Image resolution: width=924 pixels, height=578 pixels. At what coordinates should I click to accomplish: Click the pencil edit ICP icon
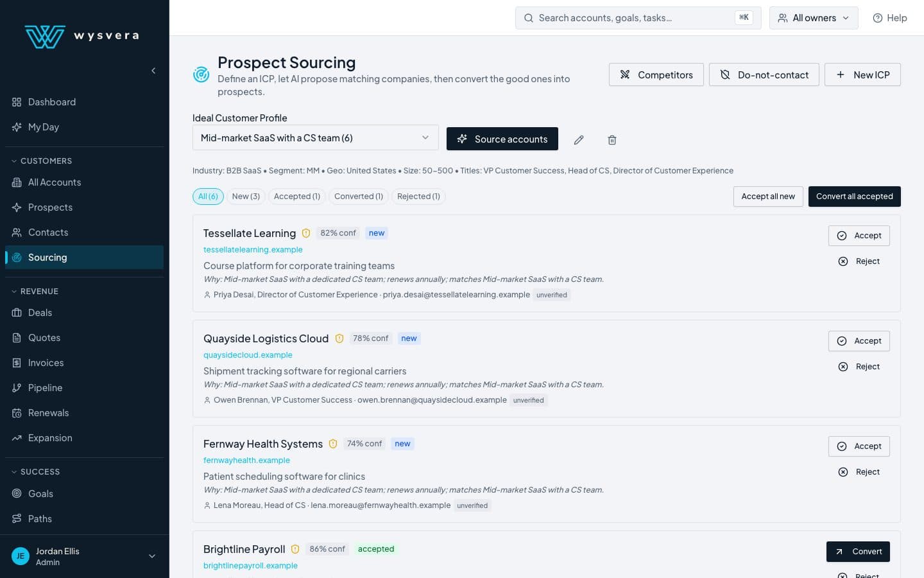tap(579, 139)
